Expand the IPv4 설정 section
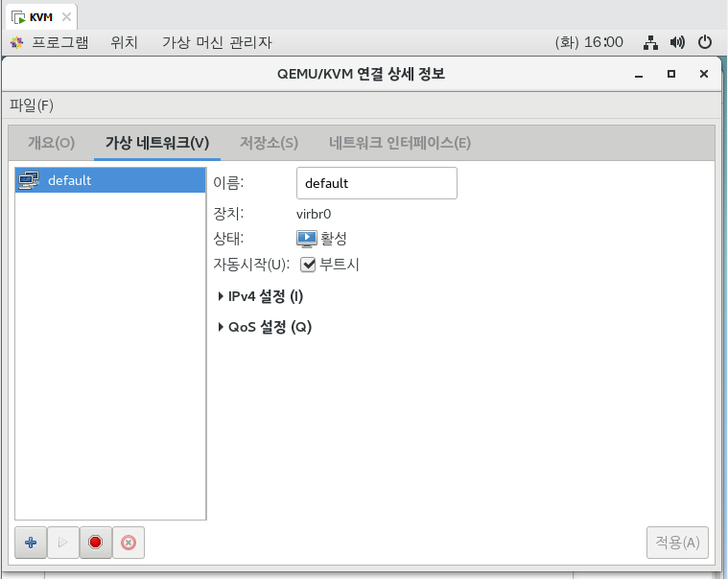728x579 pixels. 261,296
